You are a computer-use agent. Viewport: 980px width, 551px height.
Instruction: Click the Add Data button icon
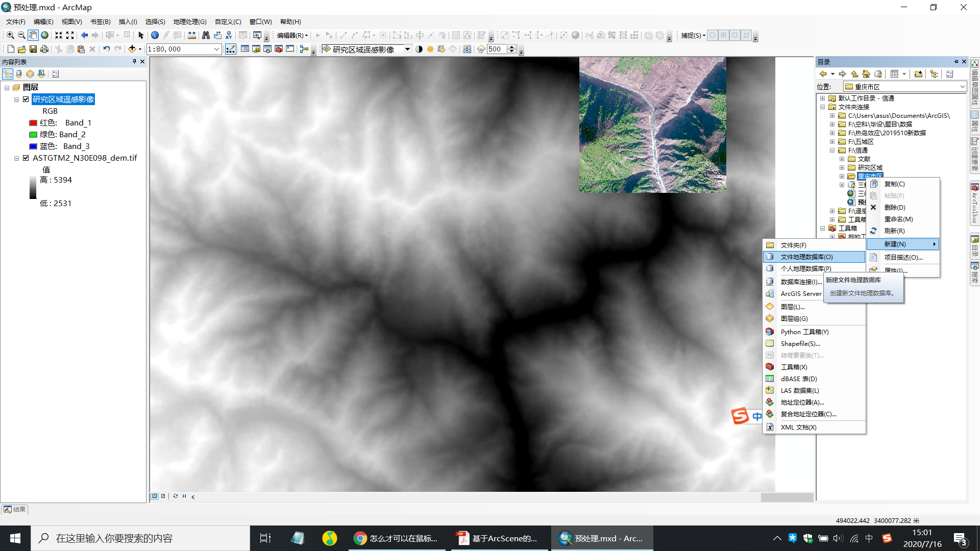click(x=132, y=49)
